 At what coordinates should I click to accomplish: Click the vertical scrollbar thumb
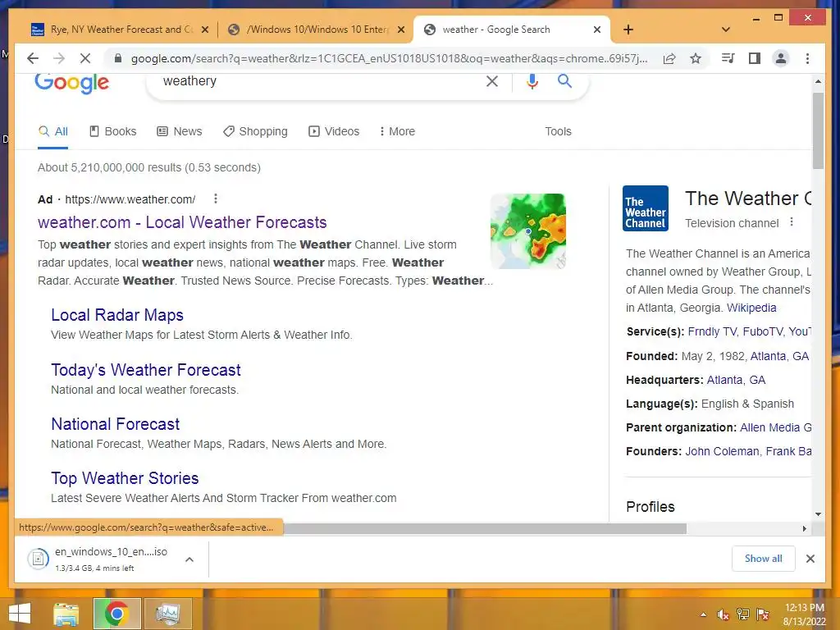pos(818,130)
